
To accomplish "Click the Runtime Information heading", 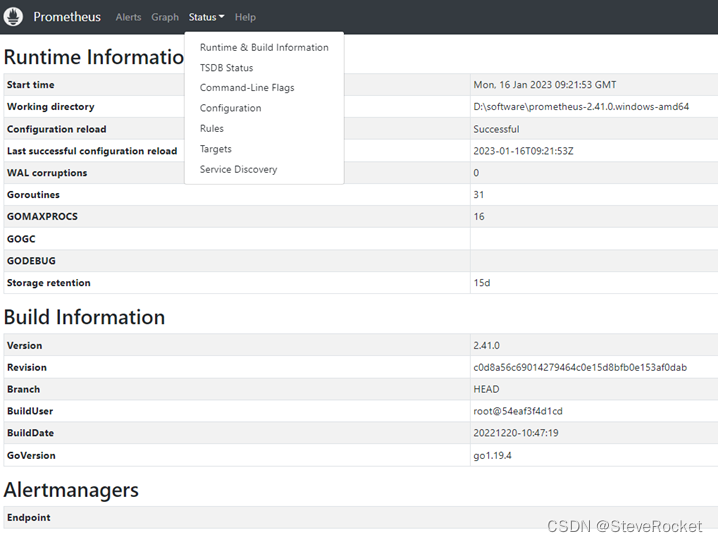I will (94, 57).
